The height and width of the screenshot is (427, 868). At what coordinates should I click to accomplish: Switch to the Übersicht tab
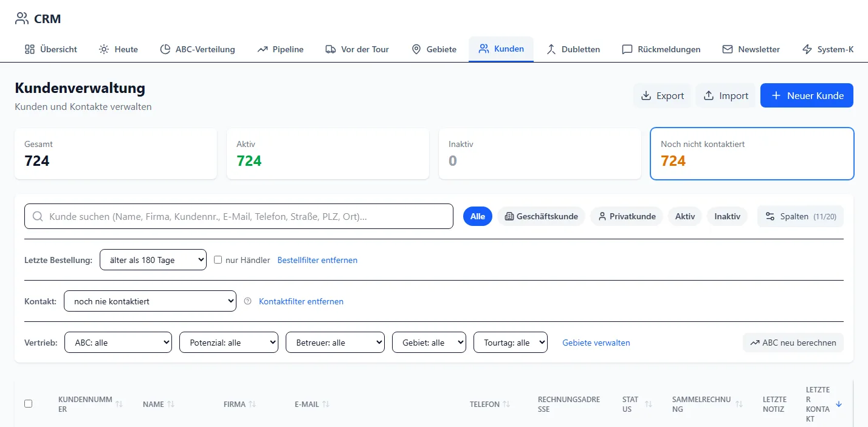pos(51,49)
